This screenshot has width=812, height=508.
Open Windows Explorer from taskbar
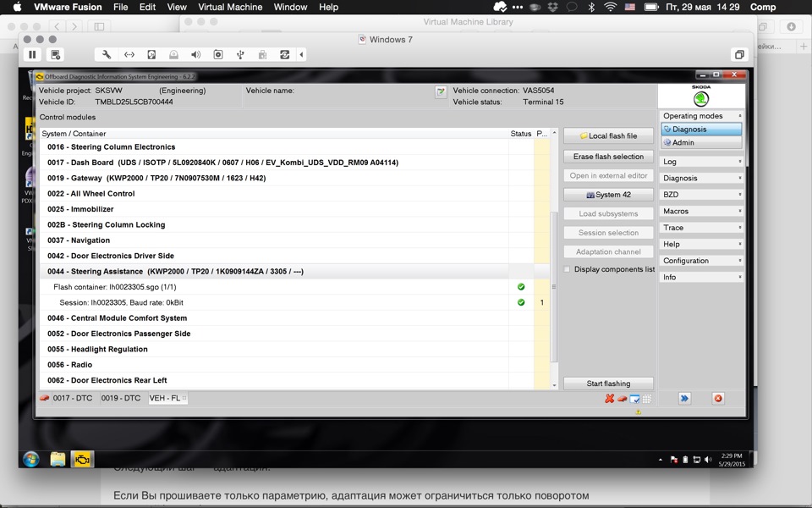click(x=58, y=459)
